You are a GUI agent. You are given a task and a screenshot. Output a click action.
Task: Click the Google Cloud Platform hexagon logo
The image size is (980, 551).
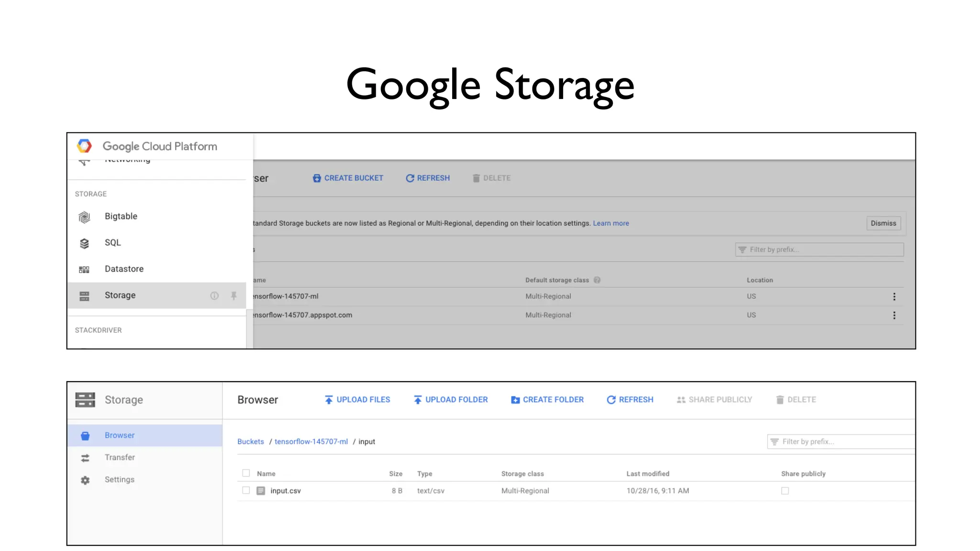pos(84,146)
